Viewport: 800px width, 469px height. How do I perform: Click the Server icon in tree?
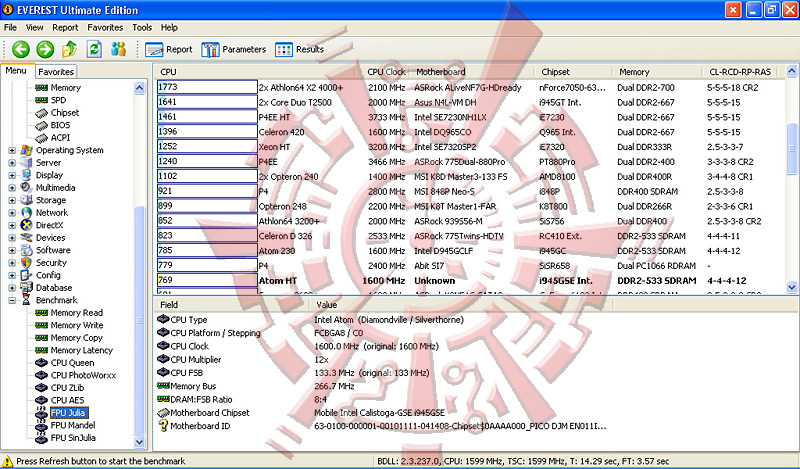coord(27,163)
